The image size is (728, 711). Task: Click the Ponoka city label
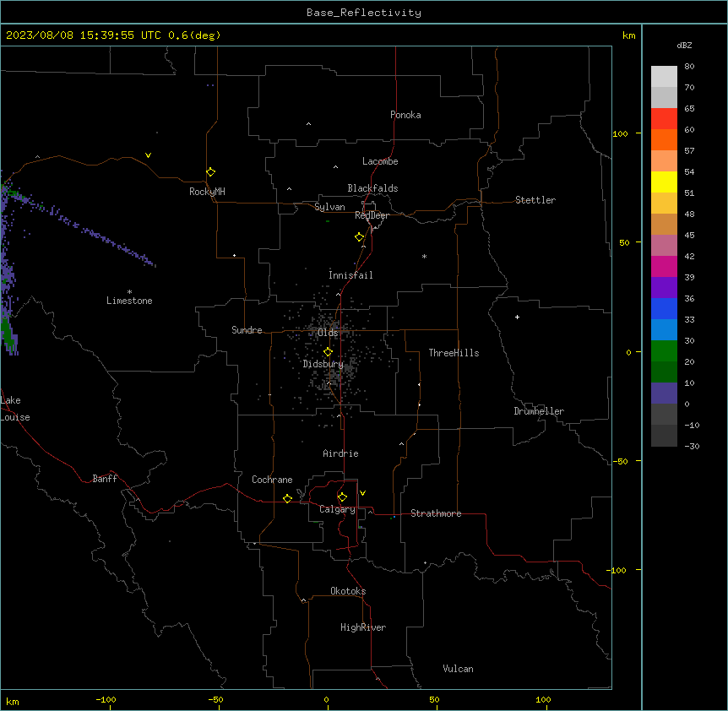click(405, 115)
